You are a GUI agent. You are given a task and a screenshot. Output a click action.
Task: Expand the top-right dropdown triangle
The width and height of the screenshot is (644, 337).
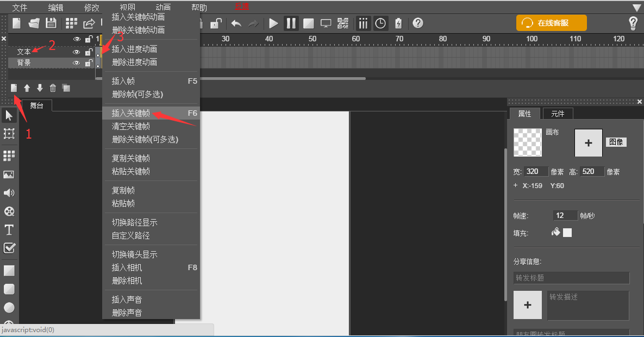tap(636, 8)
